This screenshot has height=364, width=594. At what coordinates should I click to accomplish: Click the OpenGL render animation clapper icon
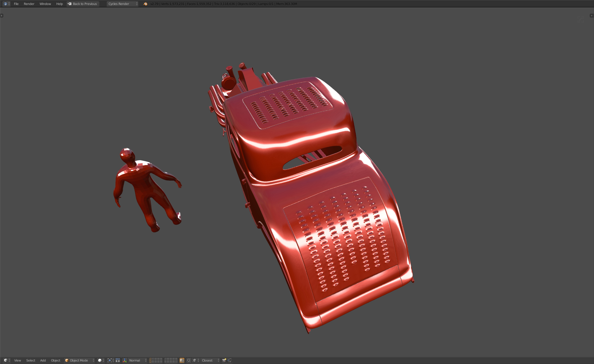[x=230, y=360]
